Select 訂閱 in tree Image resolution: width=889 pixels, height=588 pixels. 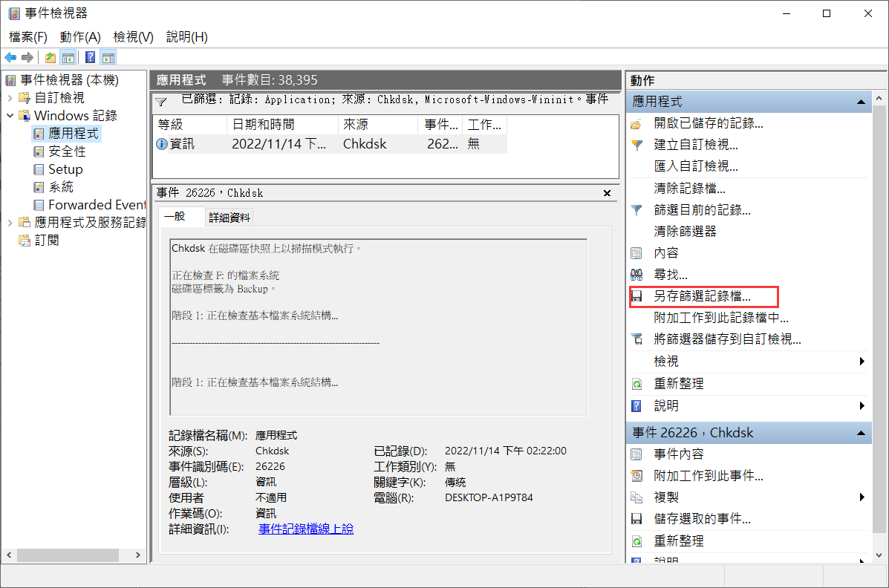click(47, 241)
